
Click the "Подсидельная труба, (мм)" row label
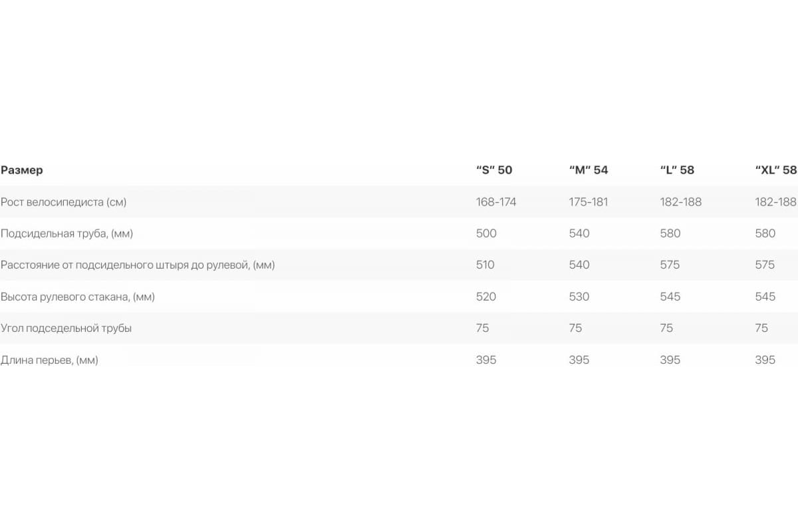(x=66, y=234)
